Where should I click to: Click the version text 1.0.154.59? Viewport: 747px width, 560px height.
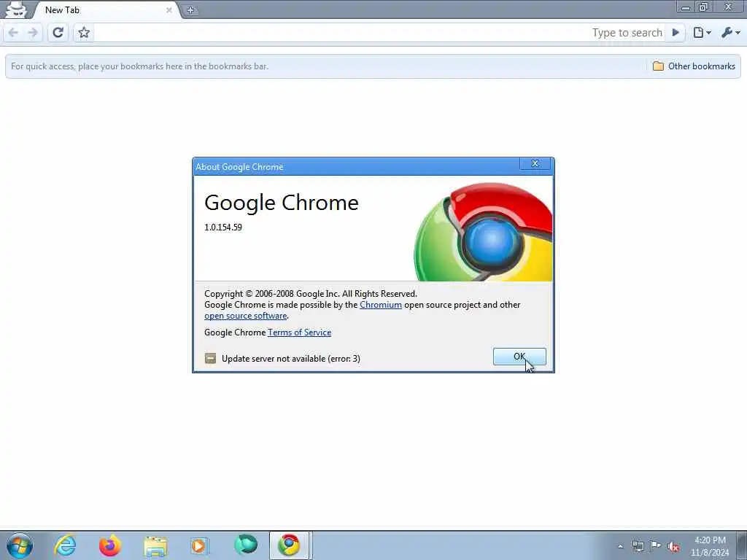(223, 227)
